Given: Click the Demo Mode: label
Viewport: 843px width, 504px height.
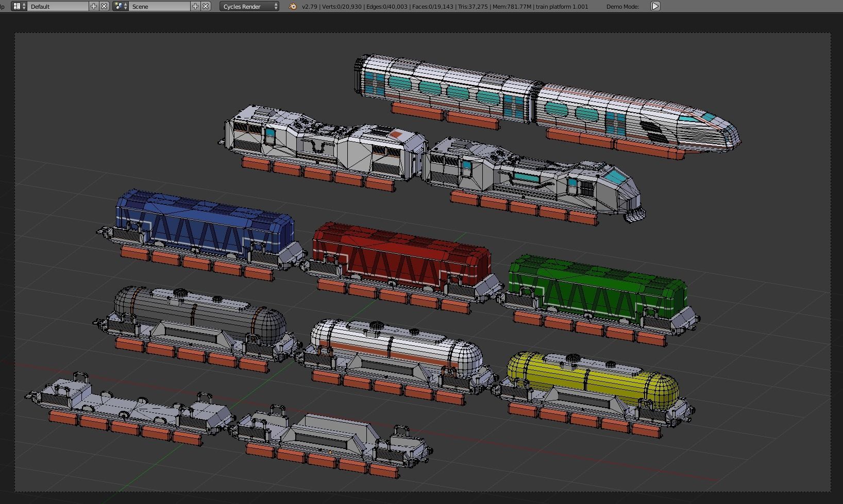Looking at the screenshot, I should 622,7.
